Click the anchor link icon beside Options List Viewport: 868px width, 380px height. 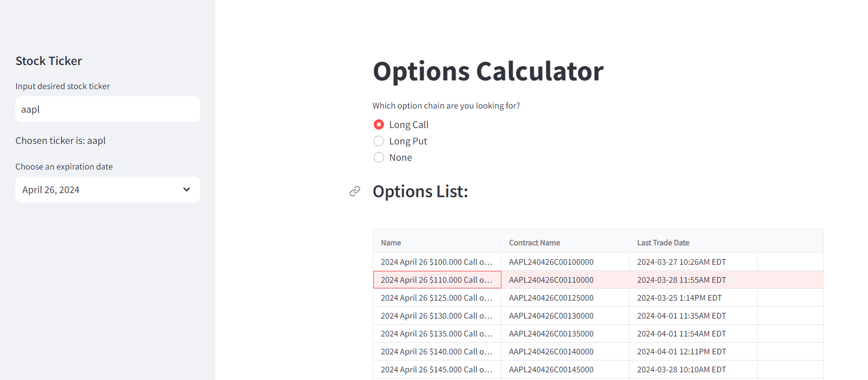coord(355,192)
